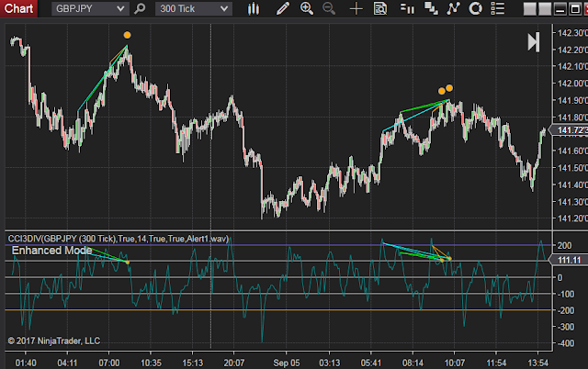
Task: Maximize the chart window
Action: pos(575,9)
